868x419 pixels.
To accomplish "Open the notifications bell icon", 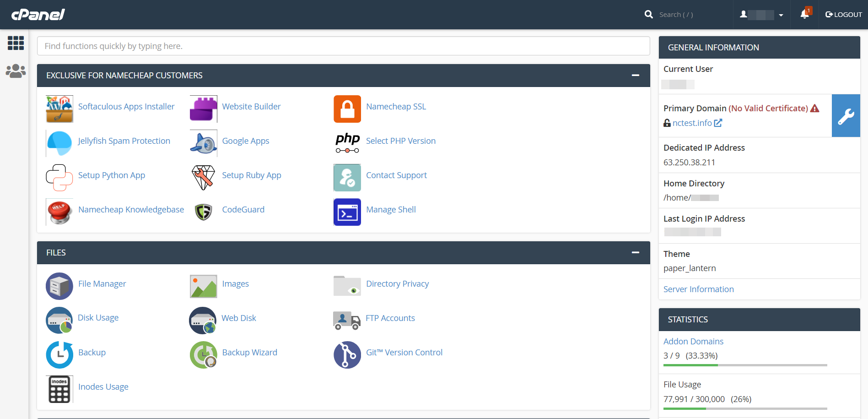I will [805, 14].
